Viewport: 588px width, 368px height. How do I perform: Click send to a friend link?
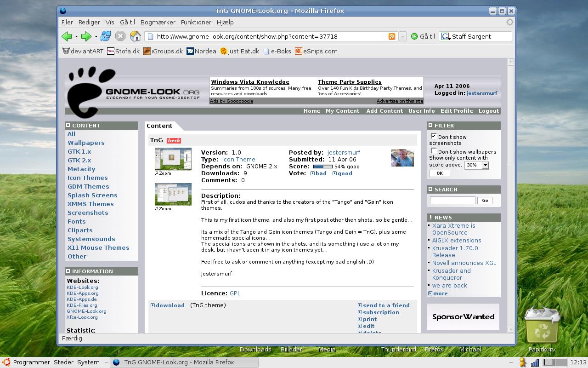tap(384, 305)
